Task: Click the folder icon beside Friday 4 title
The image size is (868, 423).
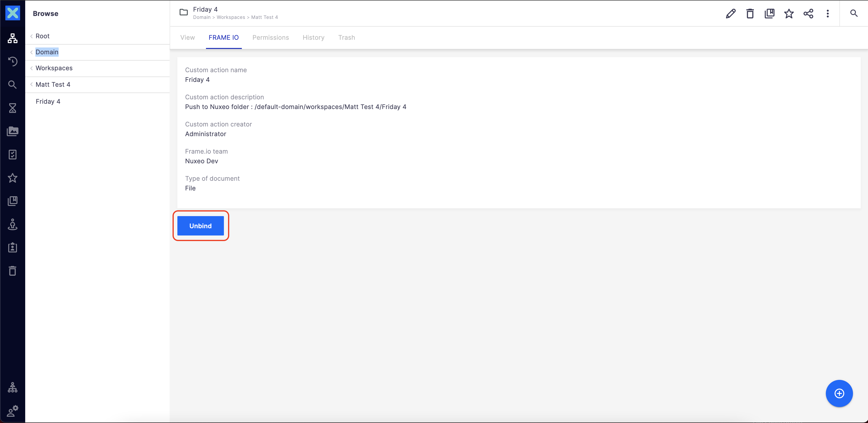Action: tap(184, 12)
